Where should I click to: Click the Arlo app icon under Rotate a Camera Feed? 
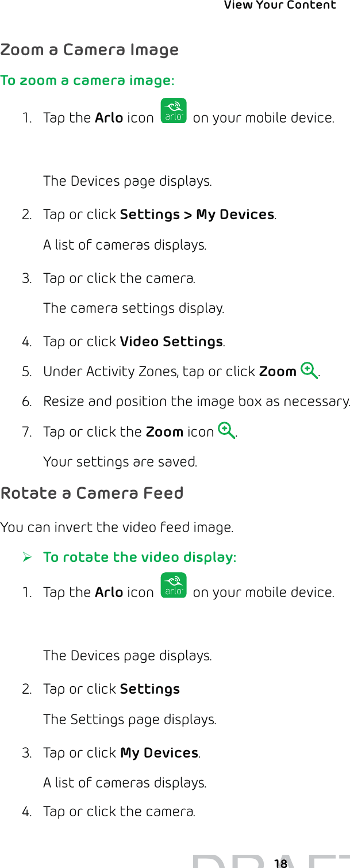[x=174, y=585]
